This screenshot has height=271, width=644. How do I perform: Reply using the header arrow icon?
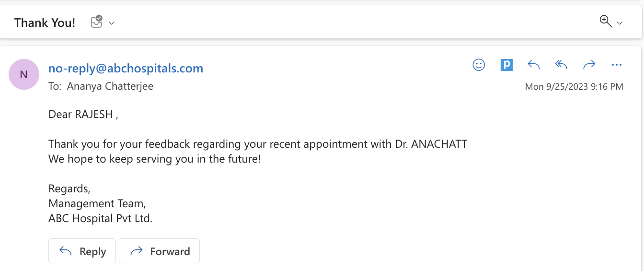[x=534, y=65]
